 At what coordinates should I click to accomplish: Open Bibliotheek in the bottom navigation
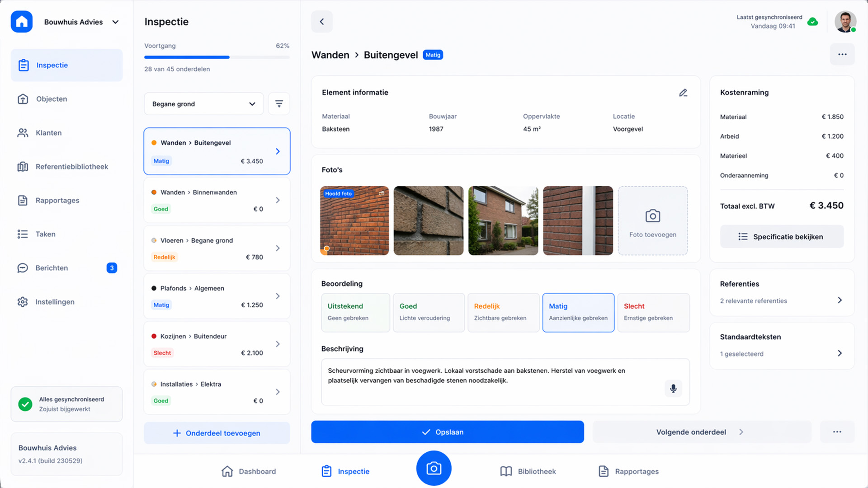(x=528, y=471)
